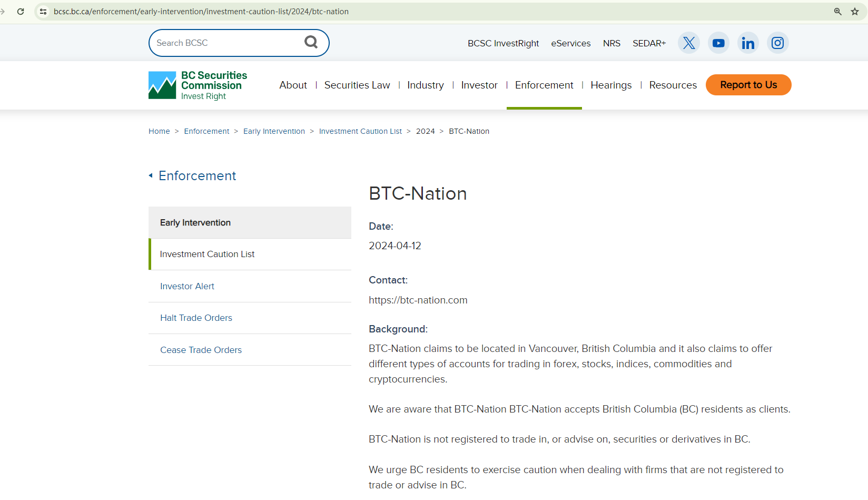Open BCSC's X (Twitter) page
This screenshot has height=500, width=868.
pos(688,43)
